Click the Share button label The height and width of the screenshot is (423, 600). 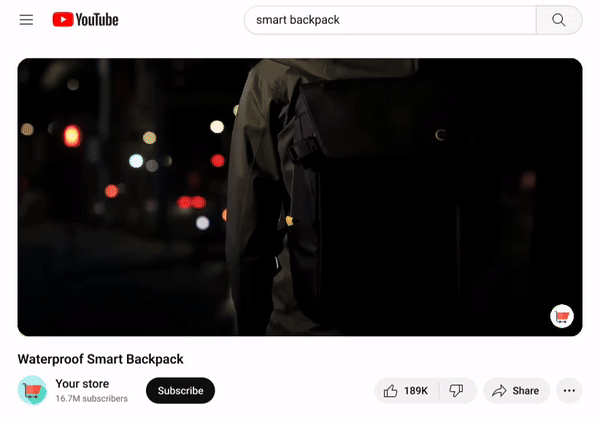526,391
